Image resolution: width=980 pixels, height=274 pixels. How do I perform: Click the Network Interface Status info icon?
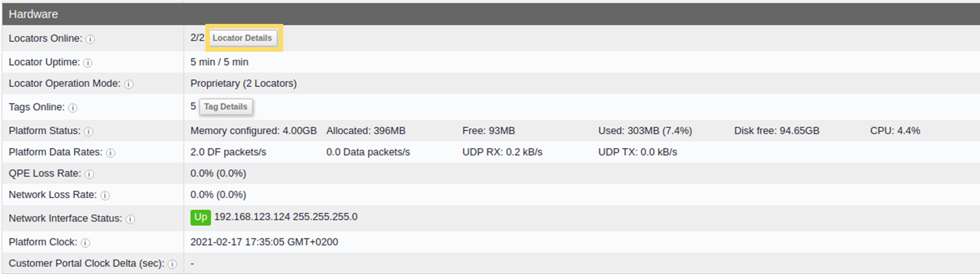(x=130, y=219)
